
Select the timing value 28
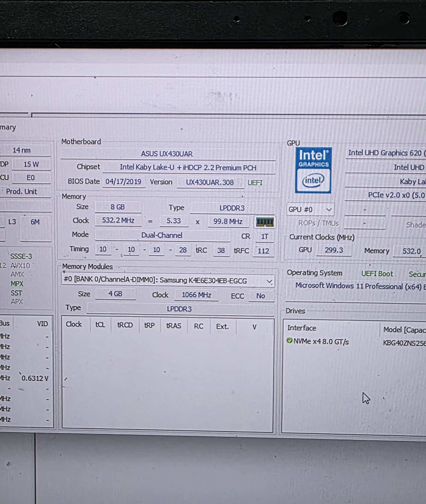pyautogui.click(x=183, y=250)
